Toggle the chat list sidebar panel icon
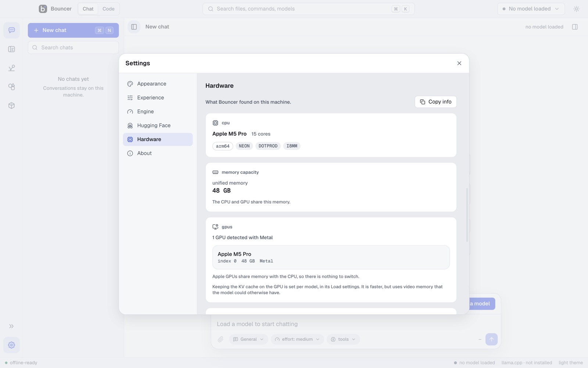This screenshot has width=588, height=368. tap(134, 27)
